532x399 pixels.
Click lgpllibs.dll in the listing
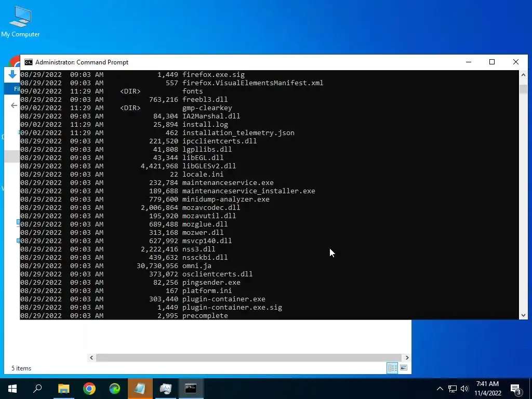207,149
